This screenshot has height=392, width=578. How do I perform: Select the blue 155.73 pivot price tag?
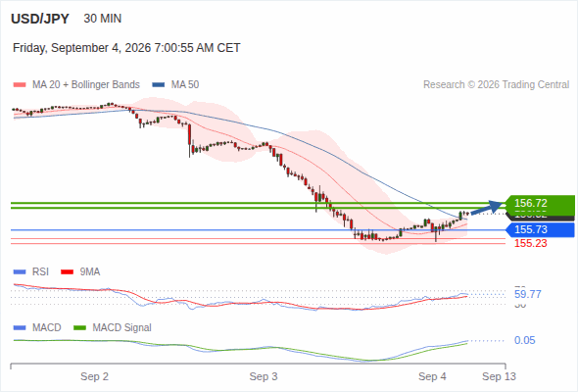(540, 229)
